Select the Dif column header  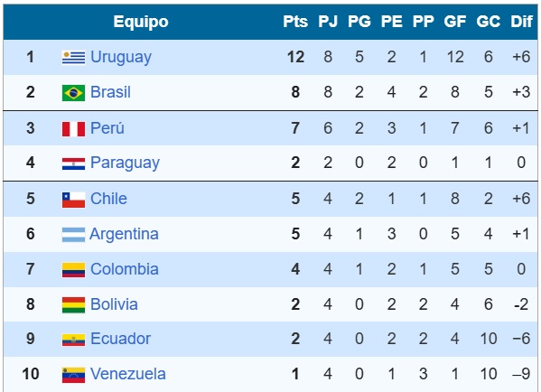(x=521, y=22)
